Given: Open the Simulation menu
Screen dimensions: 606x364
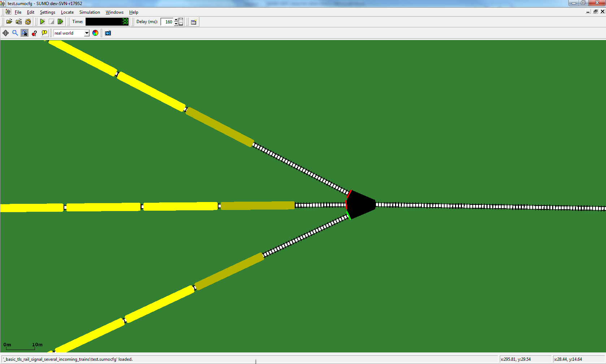Looking at the screenshot, I should pos(90,12).
